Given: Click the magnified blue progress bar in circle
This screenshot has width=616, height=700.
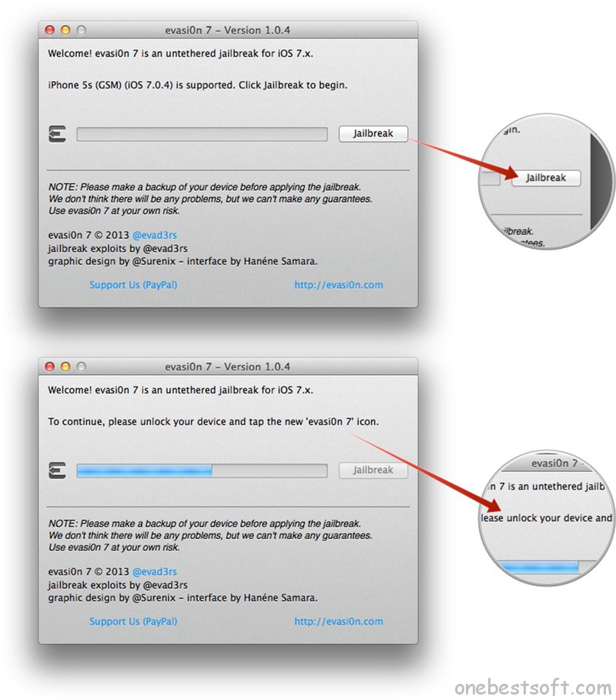Looking at the screenshot, I should [x=538, y=568].
